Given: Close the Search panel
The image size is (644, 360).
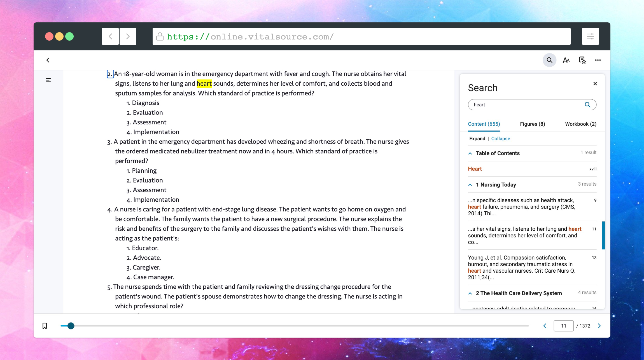Looking at the screenshot, I should tap(595, 83).
